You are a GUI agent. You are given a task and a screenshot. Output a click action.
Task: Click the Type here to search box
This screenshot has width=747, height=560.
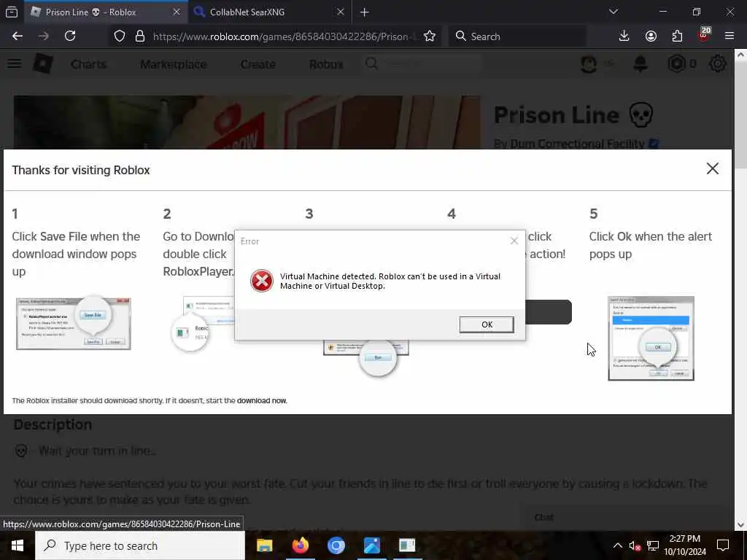(140, 545)
